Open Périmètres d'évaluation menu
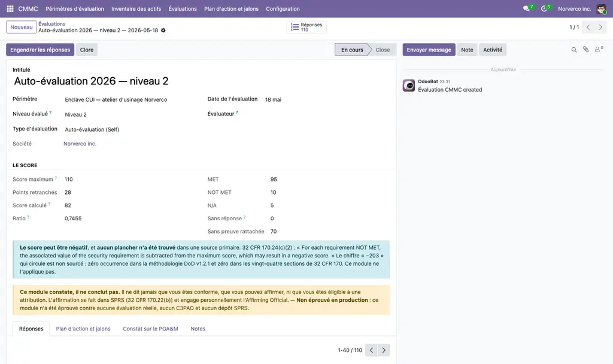Screen dimensions: 613x364 [x=75, y=8]
